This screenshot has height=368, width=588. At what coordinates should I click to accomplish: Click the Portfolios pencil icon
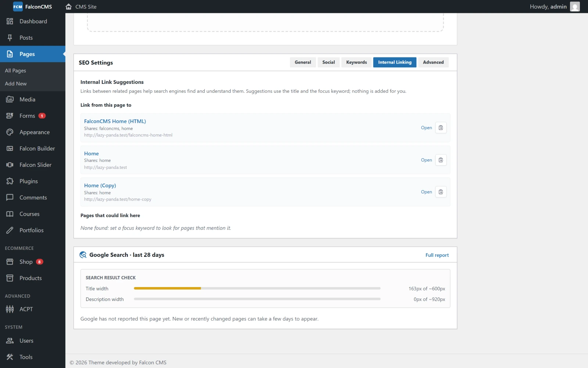(x=10, y=230)
